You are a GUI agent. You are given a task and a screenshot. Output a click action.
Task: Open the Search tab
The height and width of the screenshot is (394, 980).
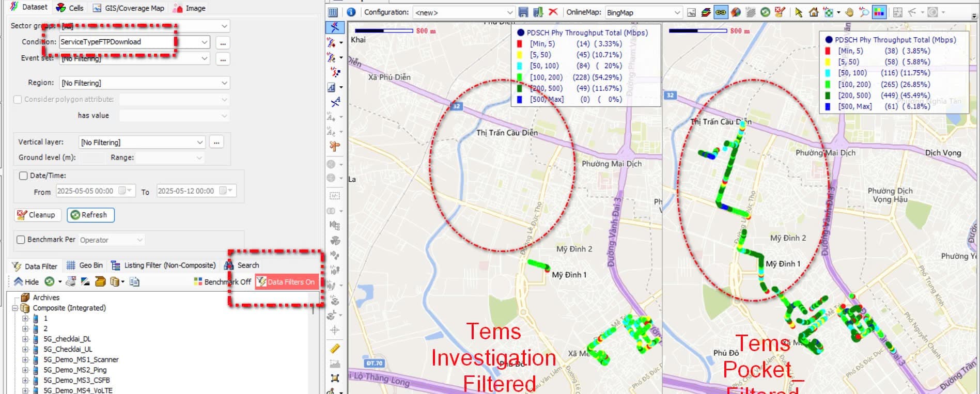coord(242,265)
